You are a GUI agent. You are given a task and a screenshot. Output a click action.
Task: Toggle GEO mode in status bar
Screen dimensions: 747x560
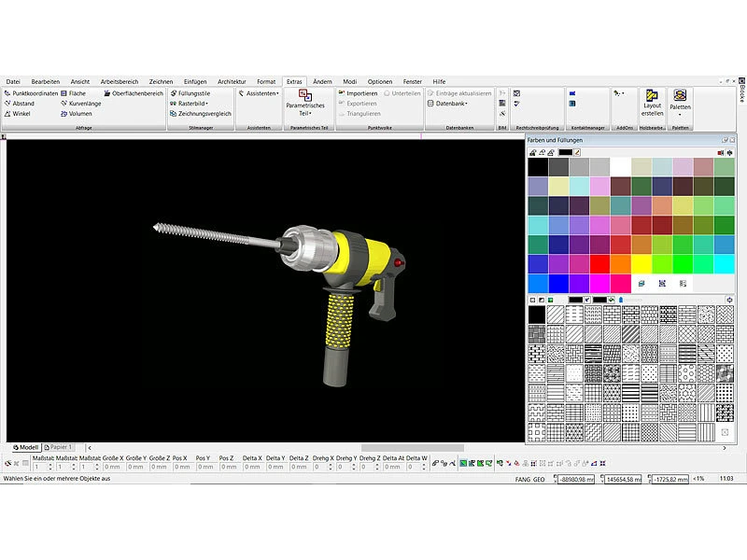coord(539,479)
